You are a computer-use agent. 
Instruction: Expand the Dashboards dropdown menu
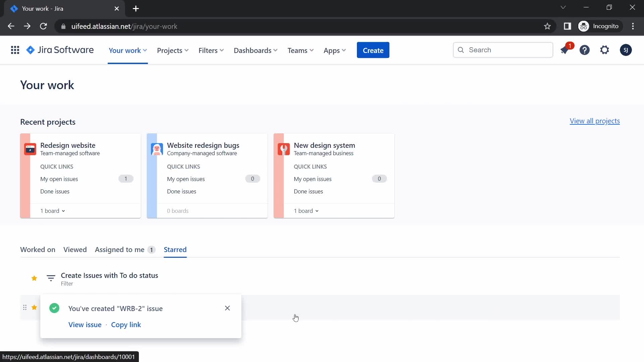pos(256,50)
